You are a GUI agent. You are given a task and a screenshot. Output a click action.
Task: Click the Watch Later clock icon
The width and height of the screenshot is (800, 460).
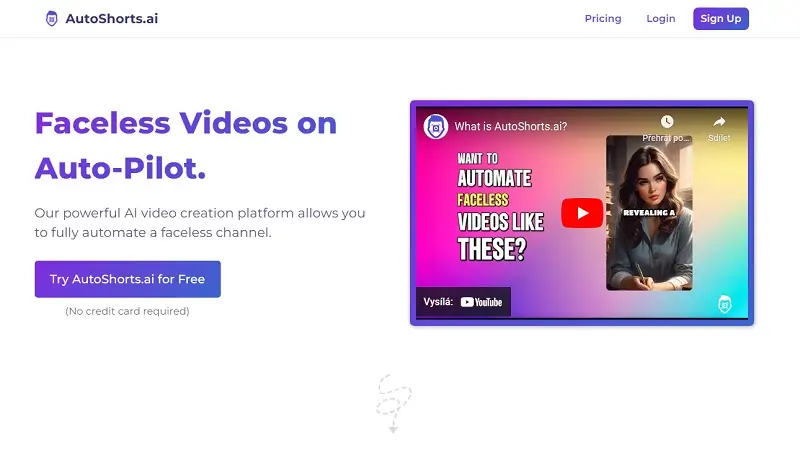[667, 121]
